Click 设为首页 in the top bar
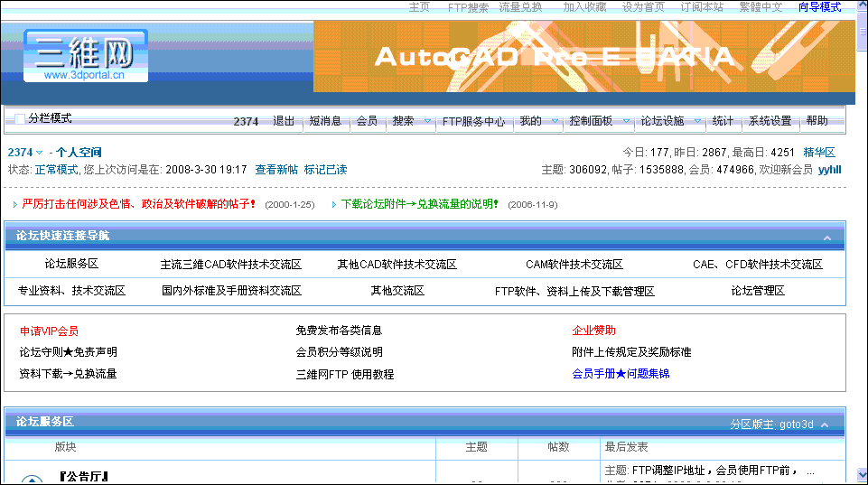The height and width of the screenshot is (485, 868). pyautogui.click(x=643, y=7)
